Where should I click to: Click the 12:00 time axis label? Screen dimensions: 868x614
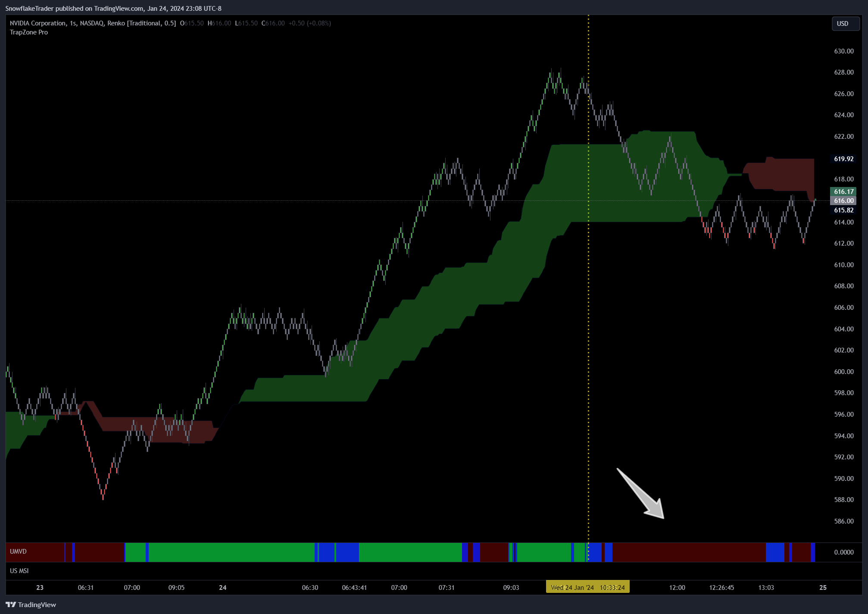pos(677,588)
